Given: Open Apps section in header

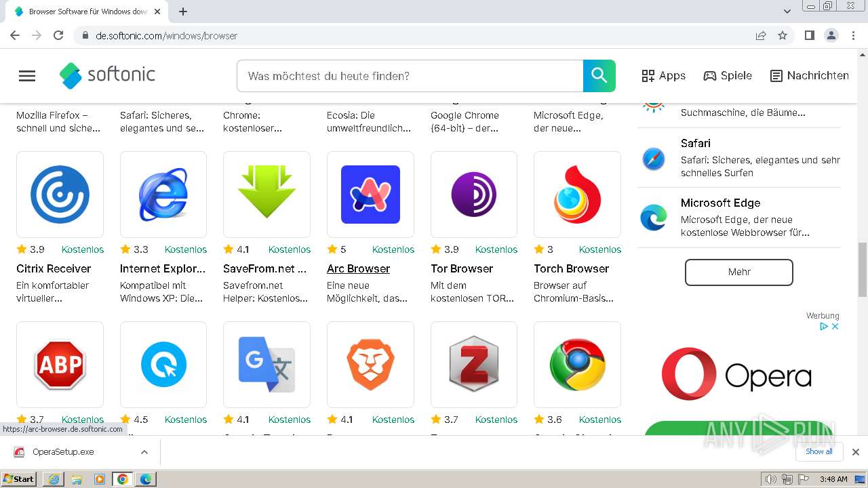Looking at the screenshot, I should click(x=664, y=76).
